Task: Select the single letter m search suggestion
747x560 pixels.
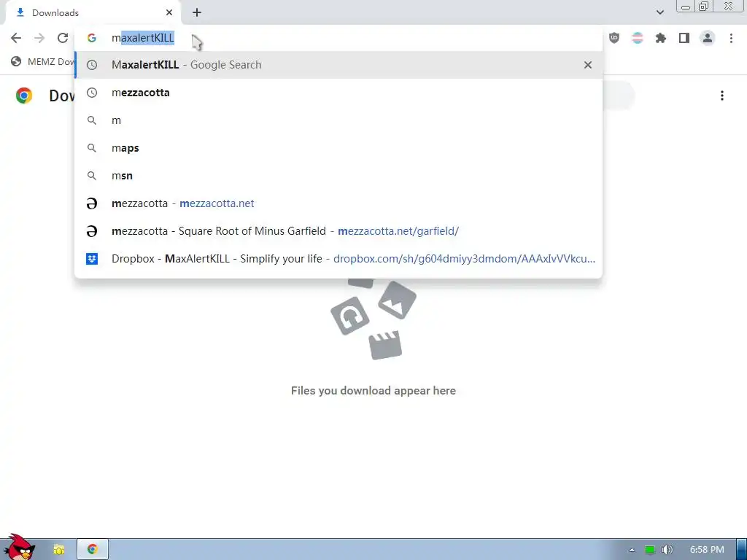Action: (338, 120)
